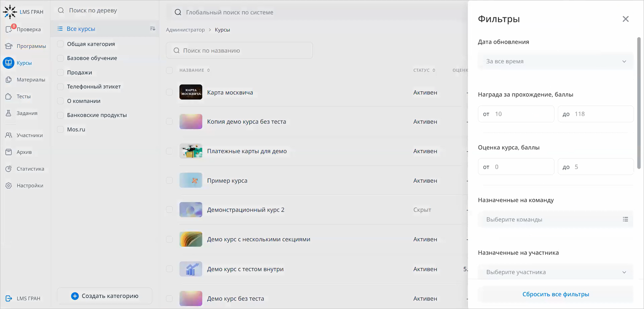Focus the Поиск по дереву field

(105, 10)
